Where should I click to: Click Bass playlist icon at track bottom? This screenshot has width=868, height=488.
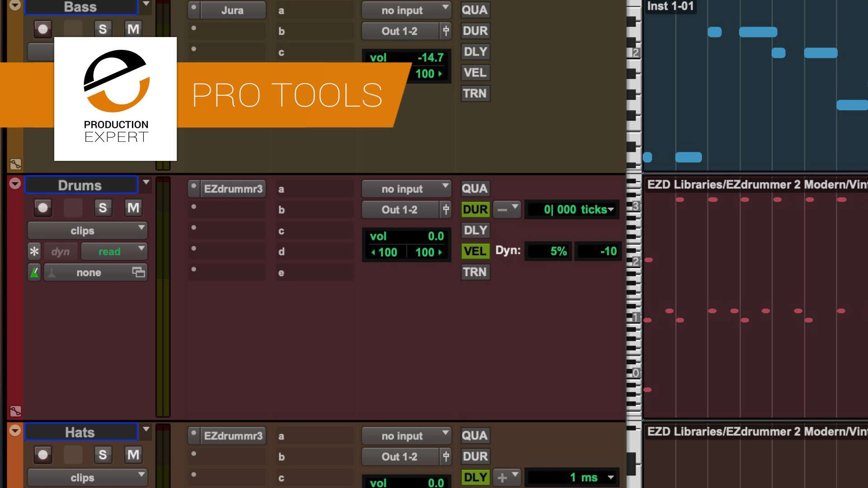pyautogui.click(x=15, y=164)
